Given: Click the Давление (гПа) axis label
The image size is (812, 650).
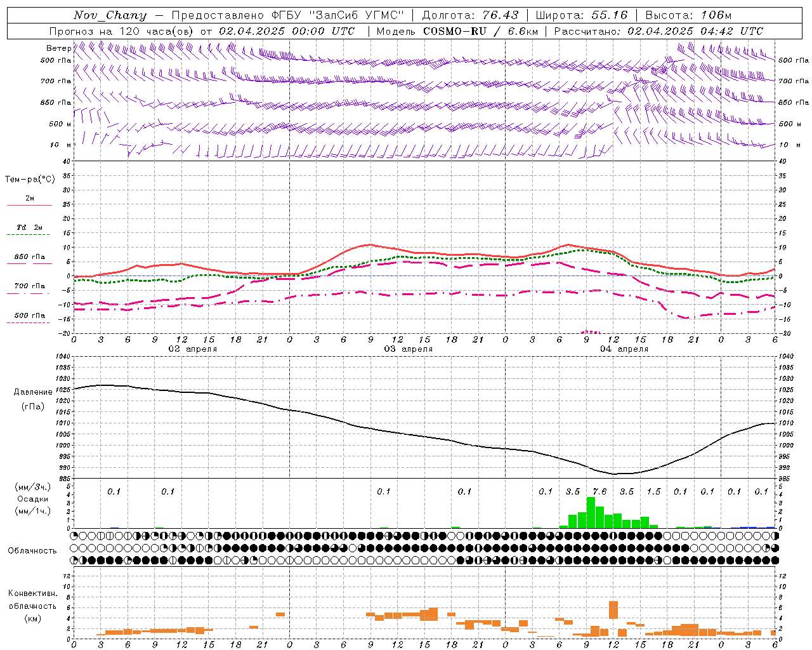Looking at the screenshot, I should click(33, 399).
